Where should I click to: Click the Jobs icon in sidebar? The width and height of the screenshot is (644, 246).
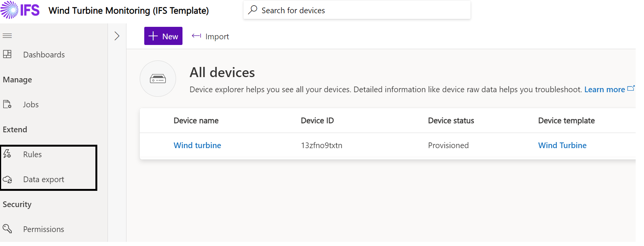7,104
